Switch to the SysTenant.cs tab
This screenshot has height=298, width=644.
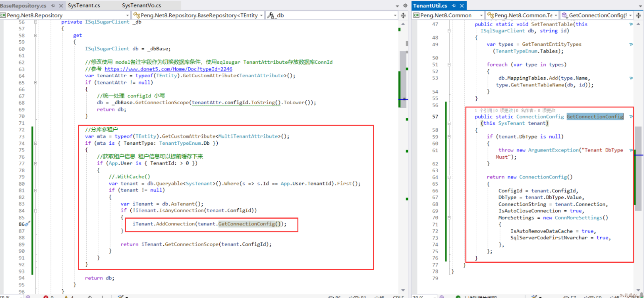click(x=84, y=5)
